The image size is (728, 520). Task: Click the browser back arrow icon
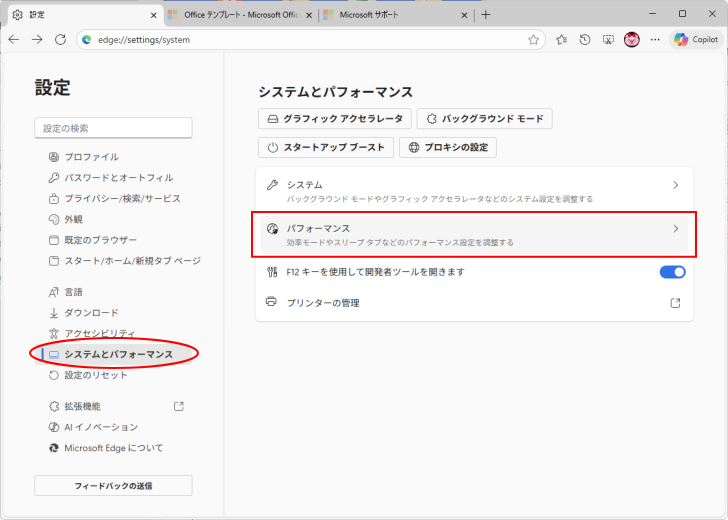[14, 39]
